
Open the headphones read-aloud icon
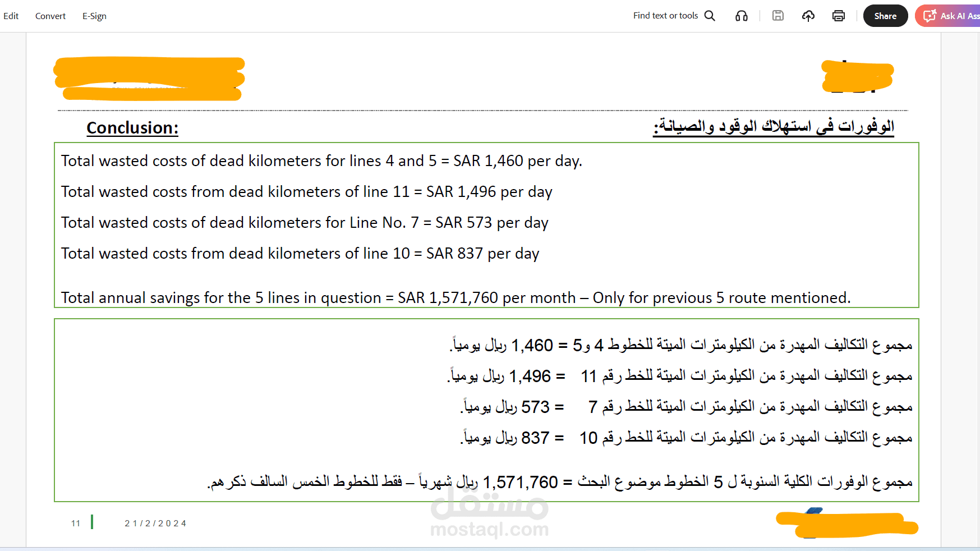(x=742, y=16)
